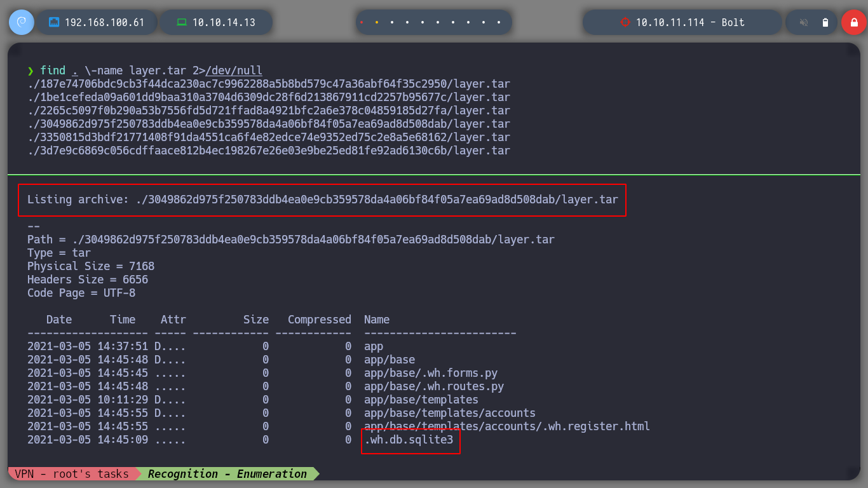Click the Recognition - Enumeration status segment

(227, 474)
